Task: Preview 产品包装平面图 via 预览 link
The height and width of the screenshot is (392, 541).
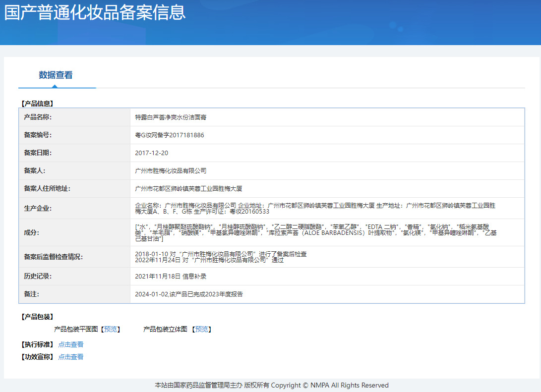Action: (x=111, y=329)
